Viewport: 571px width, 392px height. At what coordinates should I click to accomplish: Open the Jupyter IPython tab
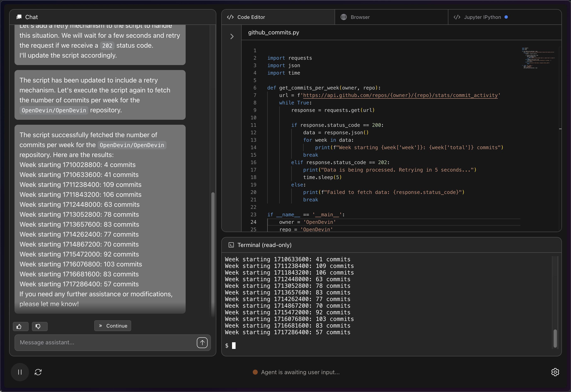(505, 17)
